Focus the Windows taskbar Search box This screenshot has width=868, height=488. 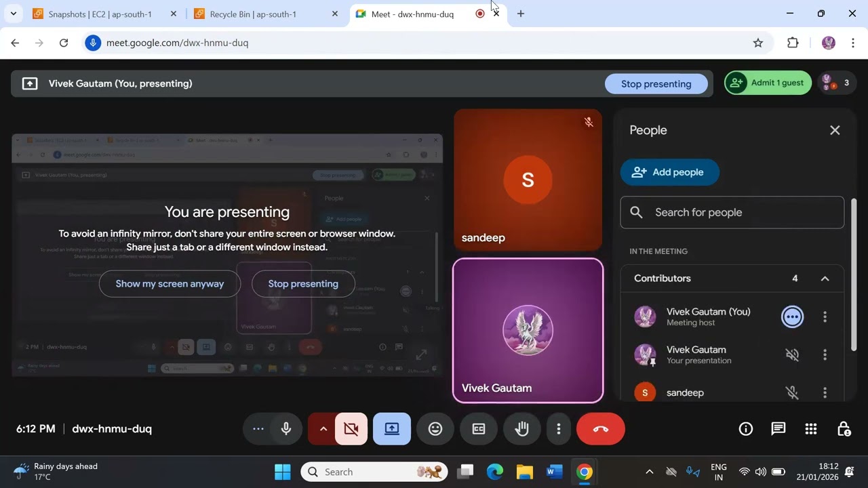(374, 472)
